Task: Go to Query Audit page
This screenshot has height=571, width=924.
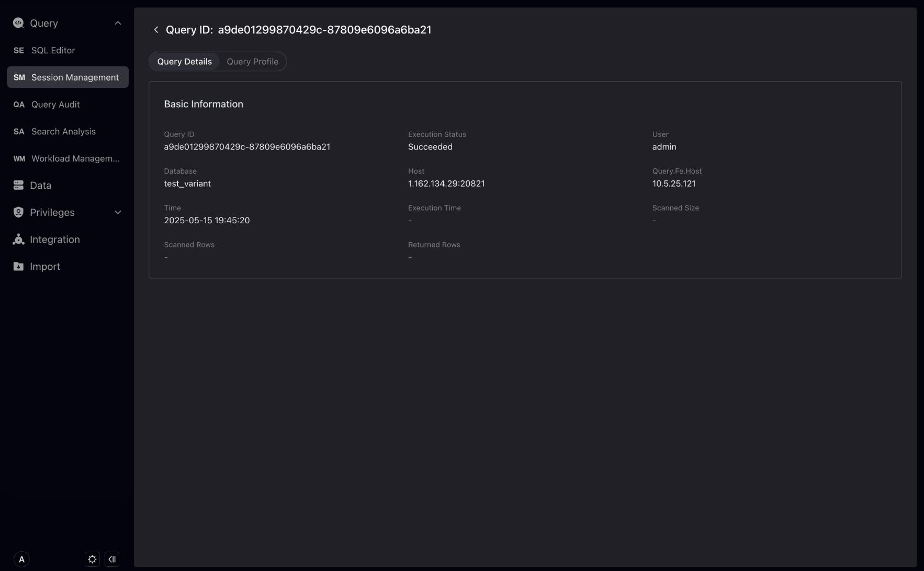Action: [x=55, y=105]
